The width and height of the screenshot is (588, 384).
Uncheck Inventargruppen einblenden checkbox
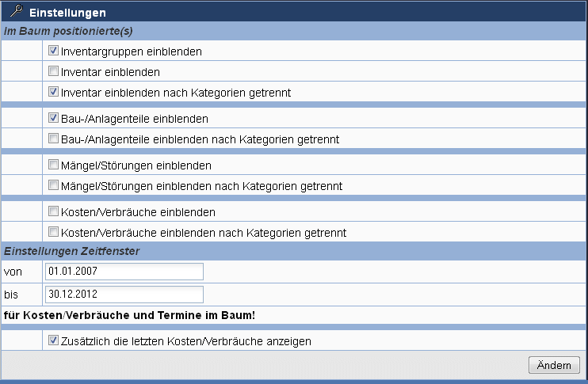pyautogui.click(x=53, y=51)
